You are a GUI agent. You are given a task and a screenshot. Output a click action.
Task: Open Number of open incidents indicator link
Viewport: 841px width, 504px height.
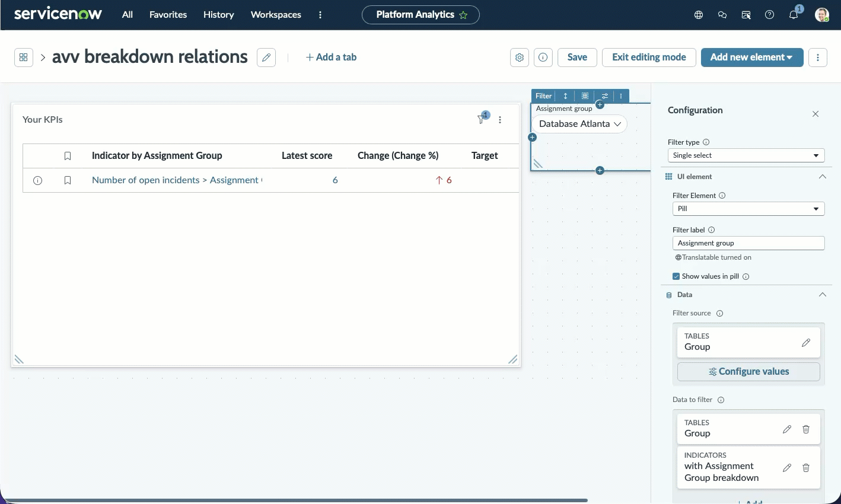pos(177,180)
